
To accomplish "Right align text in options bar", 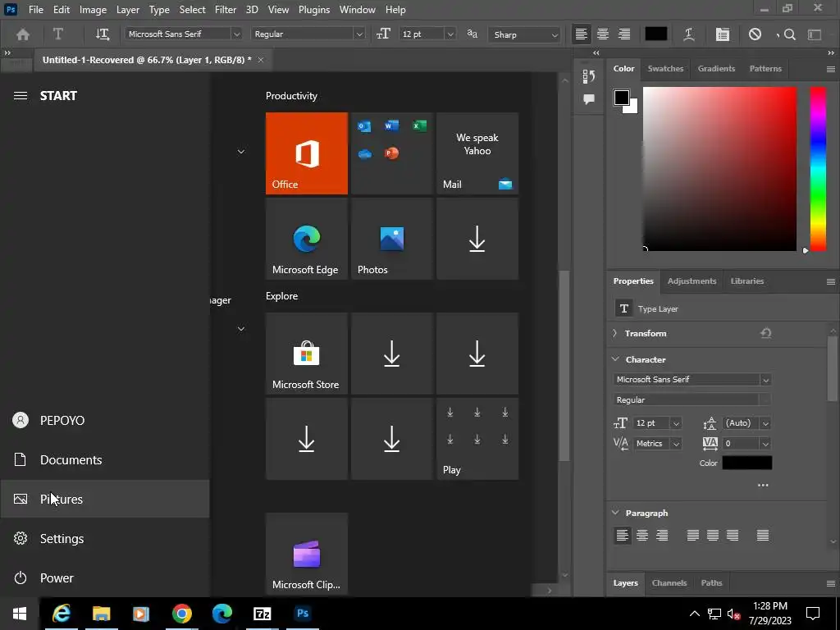I will click(x=624, y=34).
